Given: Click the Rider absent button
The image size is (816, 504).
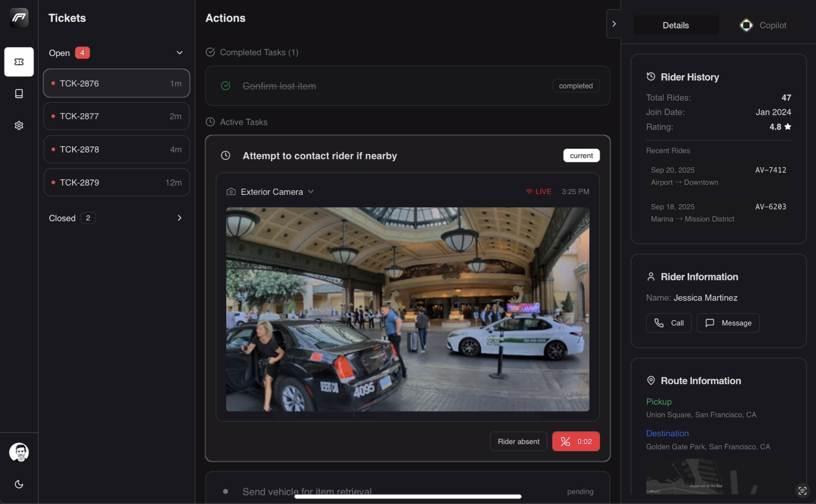Looking at the screenshot, I should tap(518, 441).
